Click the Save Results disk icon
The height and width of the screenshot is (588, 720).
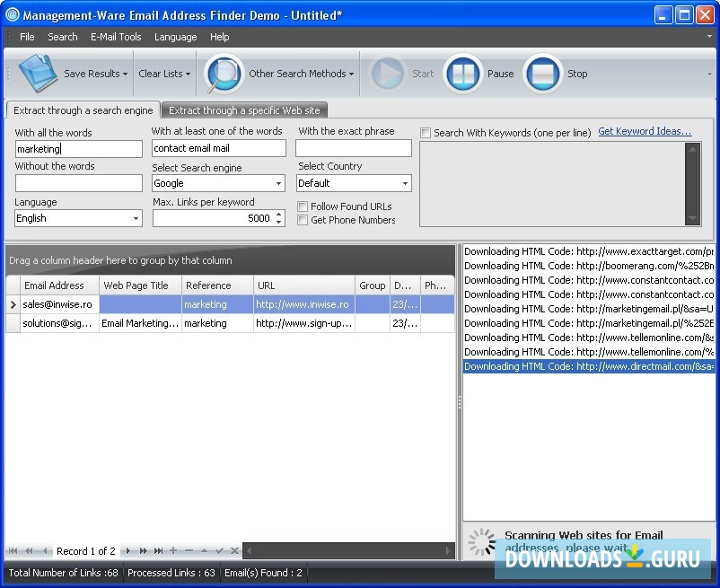click(38, 74)
